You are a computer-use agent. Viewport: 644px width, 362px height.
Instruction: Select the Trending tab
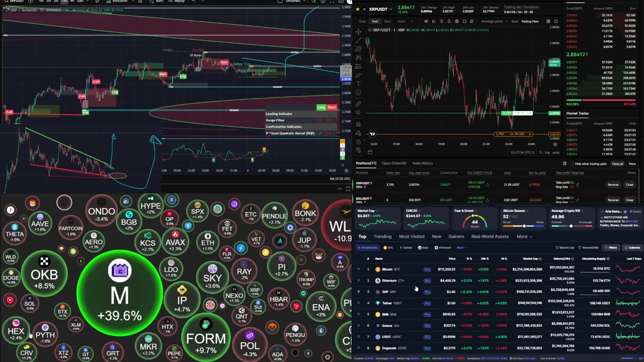[x=382, y=236]
